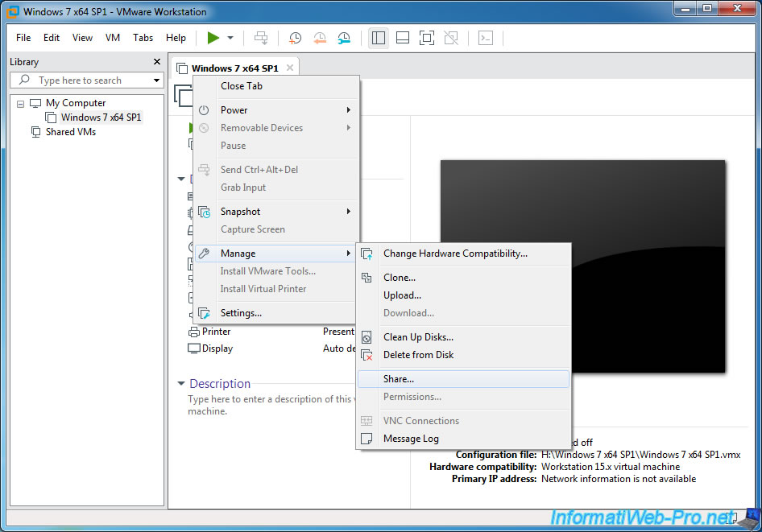Choose Share... in Manage submenu

pyautogui.click(x=464, y=379)
